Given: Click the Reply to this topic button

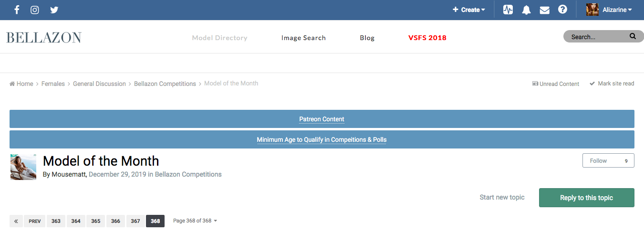Looking at the screenshot, I should 586,198.
